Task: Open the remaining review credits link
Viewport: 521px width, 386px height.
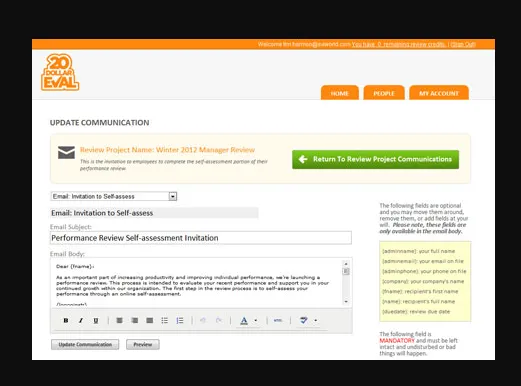Action: 399,44
